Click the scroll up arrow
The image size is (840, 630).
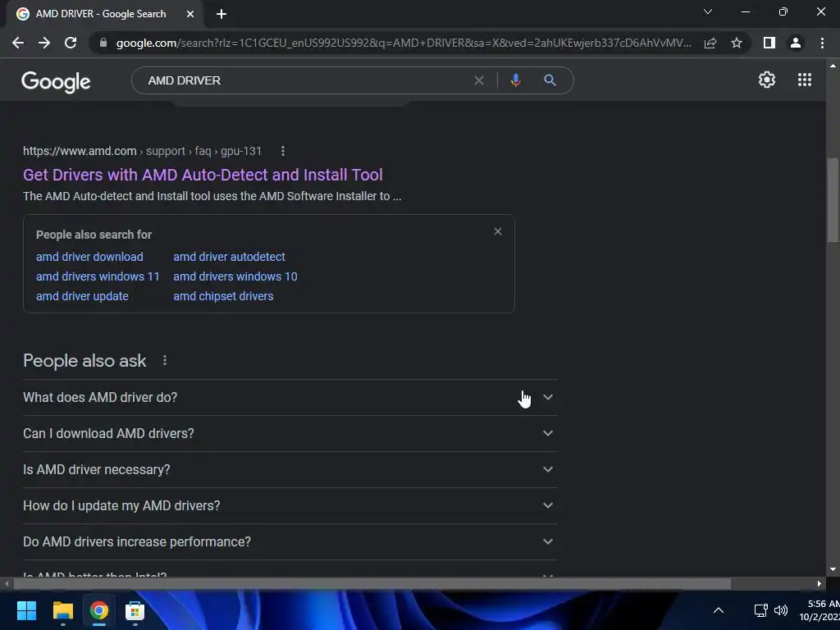click(833, 66)
